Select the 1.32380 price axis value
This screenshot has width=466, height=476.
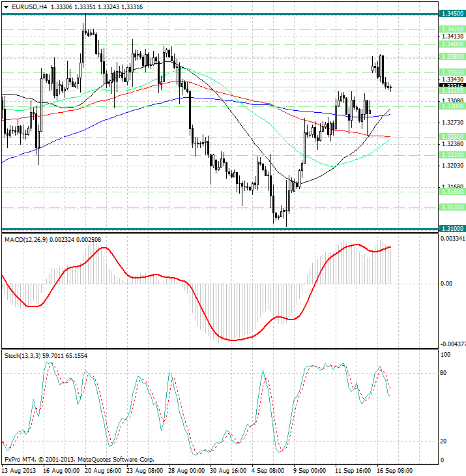coord(453,144)
